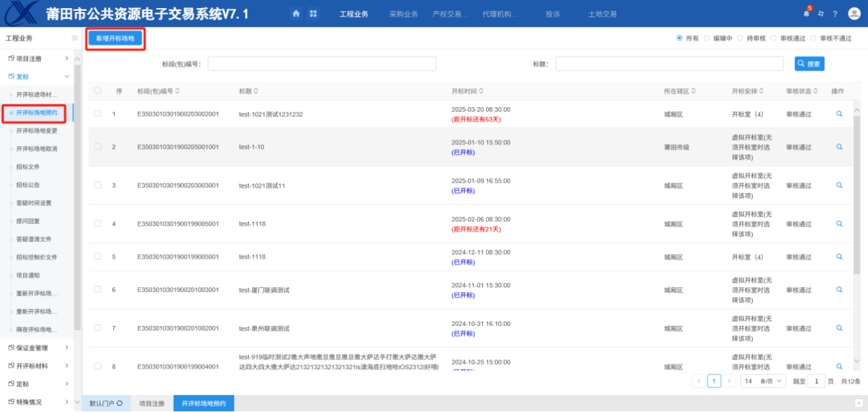
Task: Select the 待审核 radio filter
Action: 740,38
